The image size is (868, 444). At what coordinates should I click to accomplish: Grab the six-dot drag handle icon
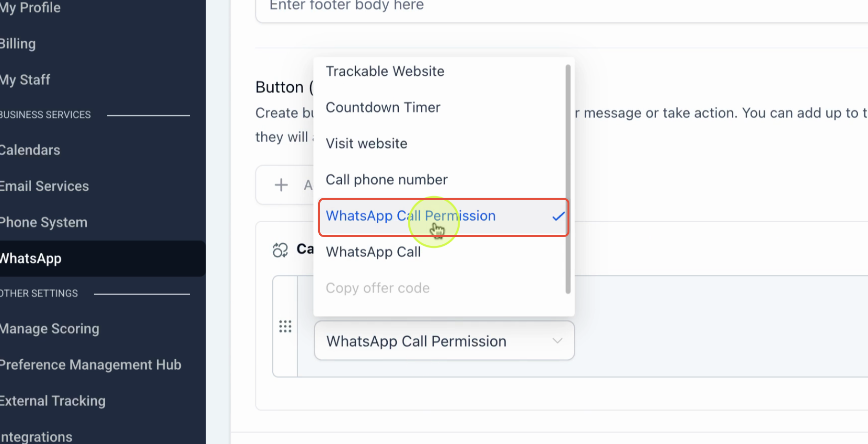click(x=285, y=327)
